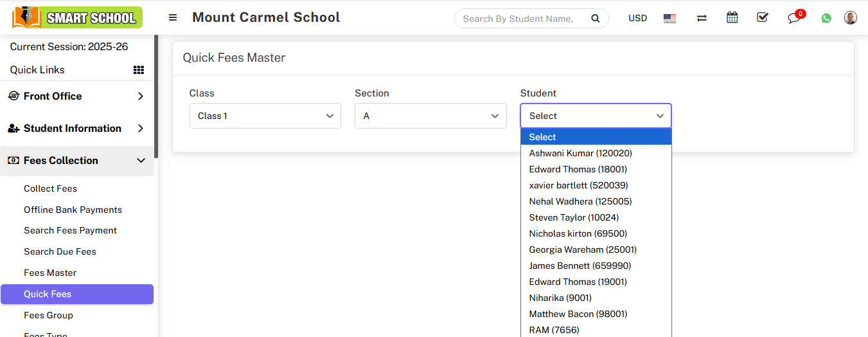Click the student search input field
This screenshot has width=868, height=337.
pos(519,19)
